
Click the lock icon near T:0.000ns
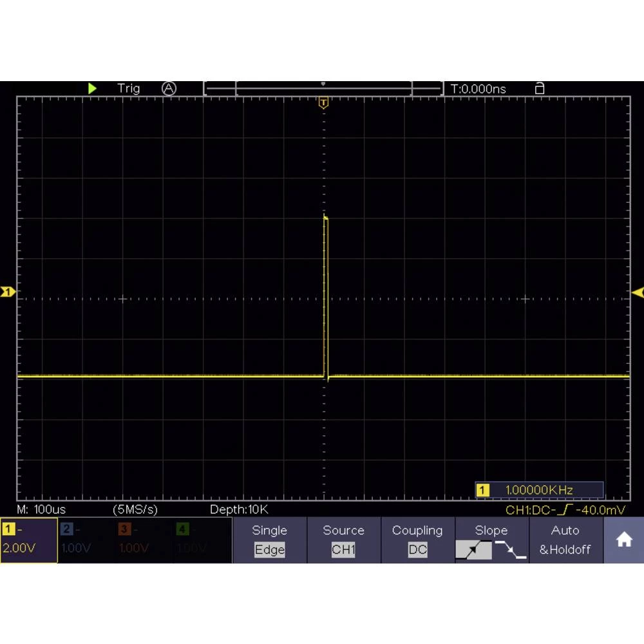tap(539, 88)
